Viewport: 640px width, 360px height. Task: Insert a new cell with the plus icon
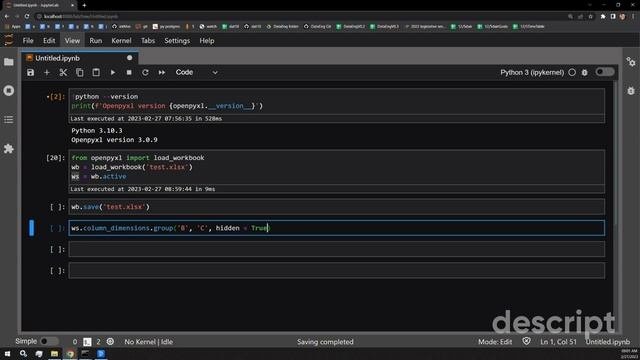pos(47,72)
